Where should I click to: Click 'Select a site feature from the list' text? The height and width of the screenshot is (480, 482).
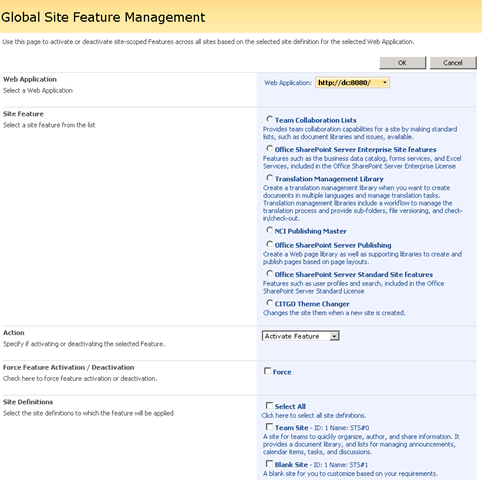pyautogui.click(x=49, y=125)
